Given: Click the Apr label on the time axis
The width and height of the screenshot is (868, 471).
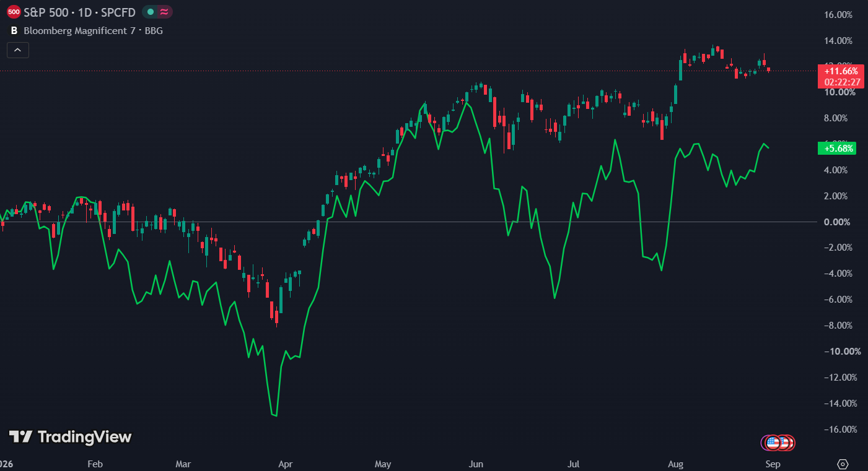Looking at the screenshot, I should pyautogui.click(x=285, y=464).
